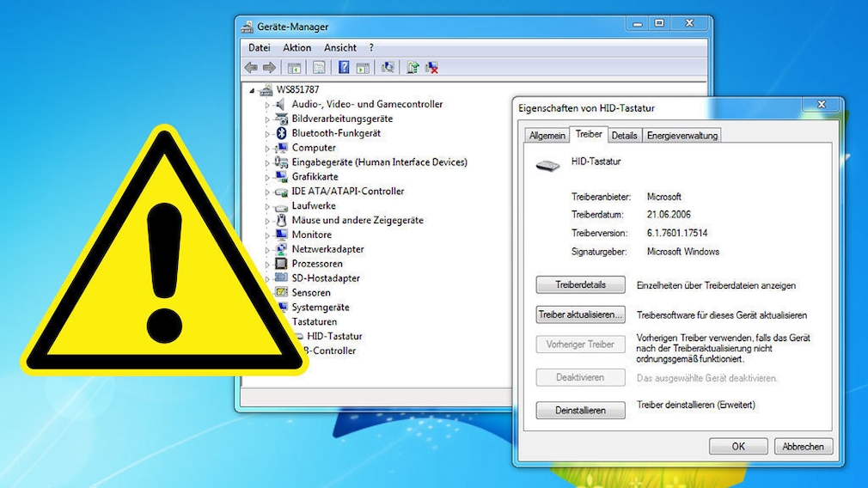Switch to the Details tab

pos(625,136)
